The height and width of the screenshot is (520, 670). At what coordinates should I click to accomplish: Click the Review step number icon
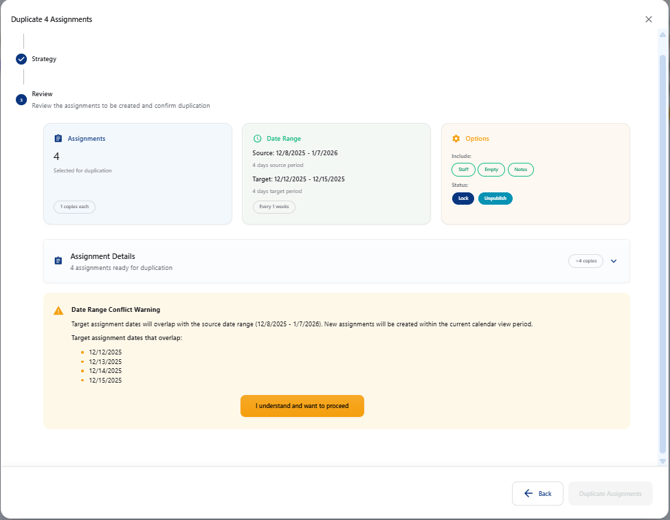tap(21, 99)
